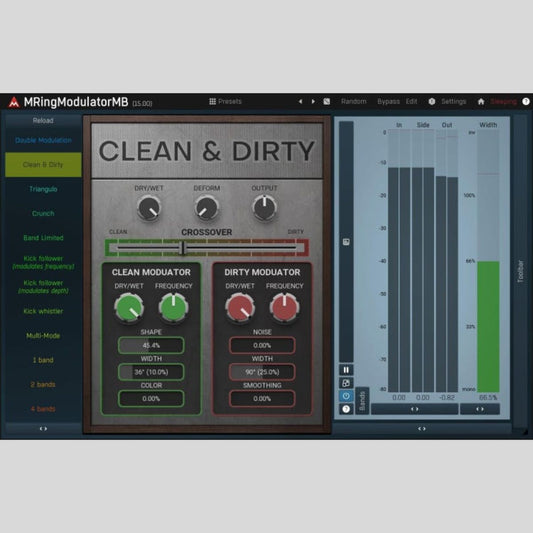Viewport: 533px width, 533px height.
Task: Click the MeldaProduction logo icon
Action: 14,102
